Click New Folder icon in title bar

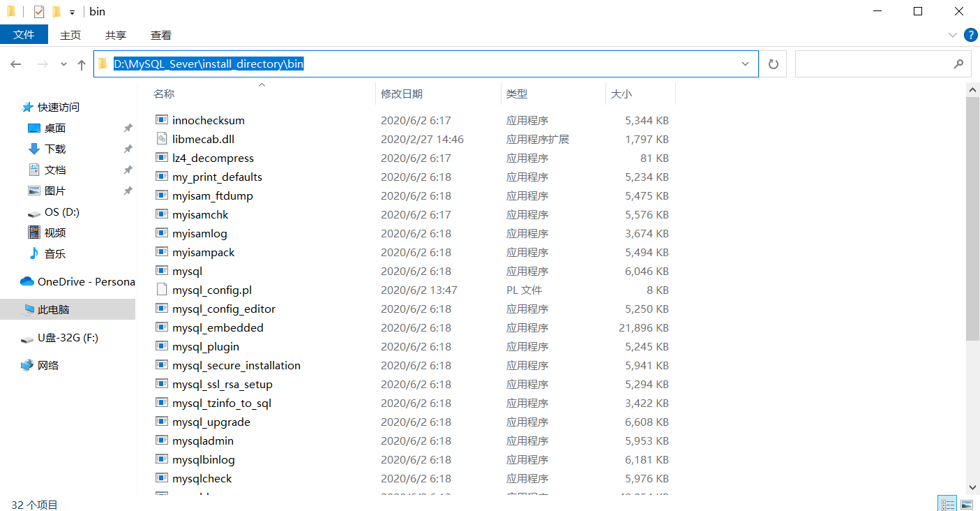56,12
